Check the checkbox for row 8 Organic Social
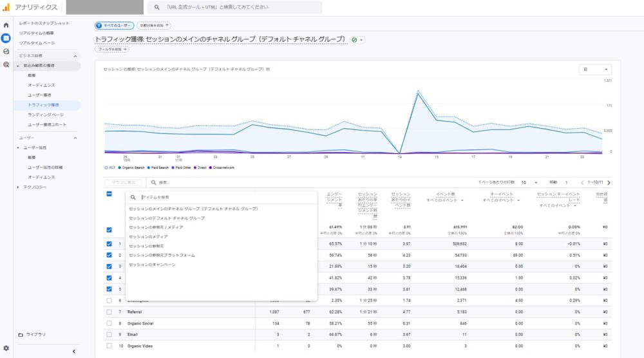This screenshot has width=644, height=358. click(109, 323)
